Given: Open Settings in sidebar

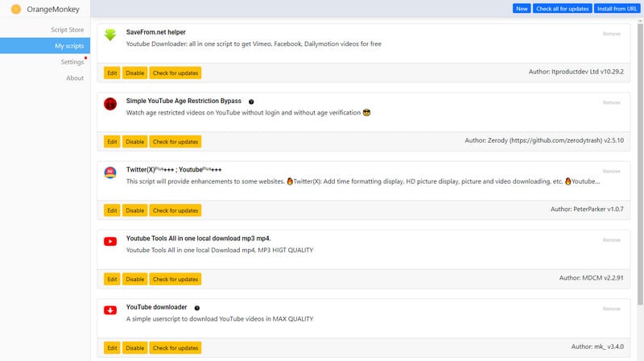Looking at the screenshot, I should (72, 62).
